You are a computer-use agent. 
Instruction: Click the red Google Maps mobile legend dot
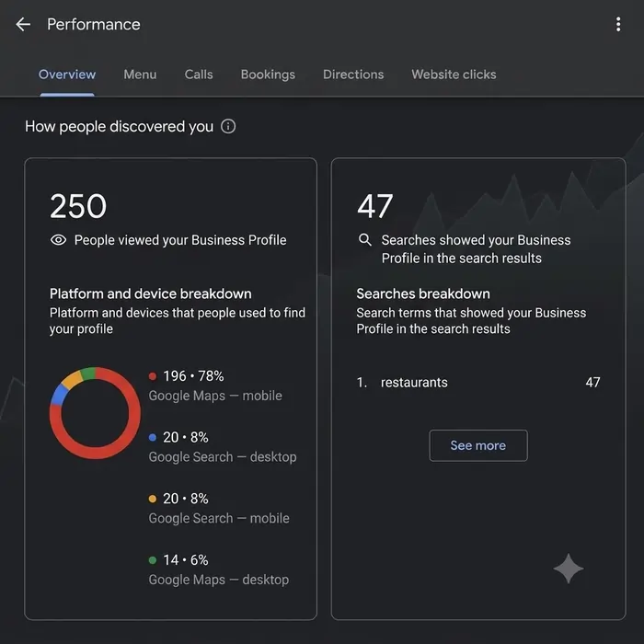(x=153, y=375)
